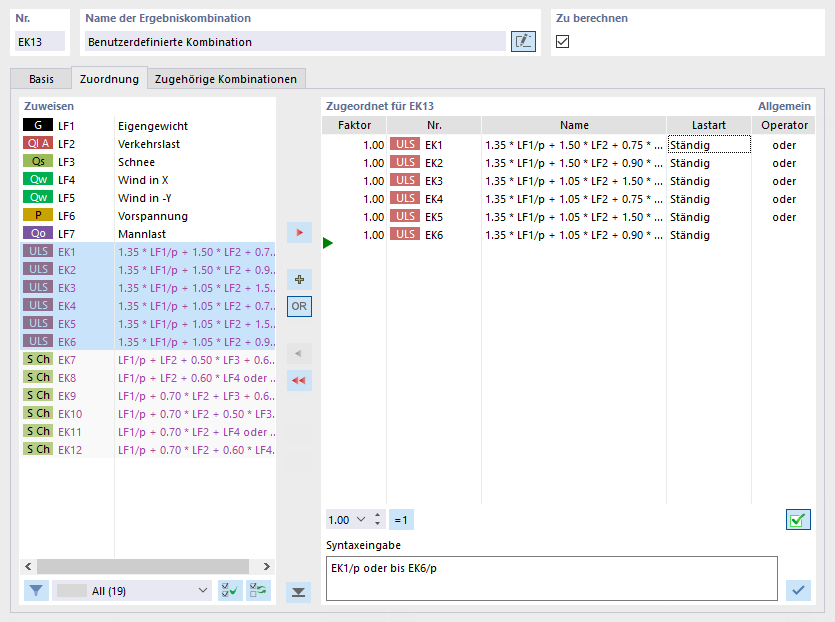835x622 pixels.
Task: Select load case LF4 Wind in X
Action: (148, 180)
